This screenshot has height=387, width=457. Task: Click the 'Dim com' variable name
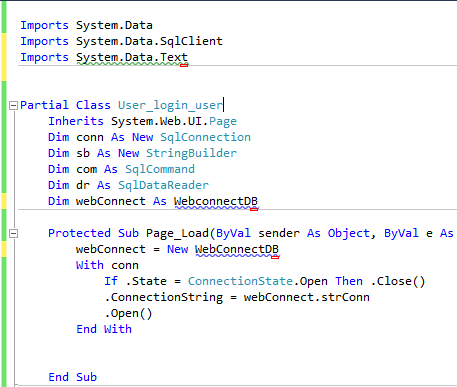(87, 169)
